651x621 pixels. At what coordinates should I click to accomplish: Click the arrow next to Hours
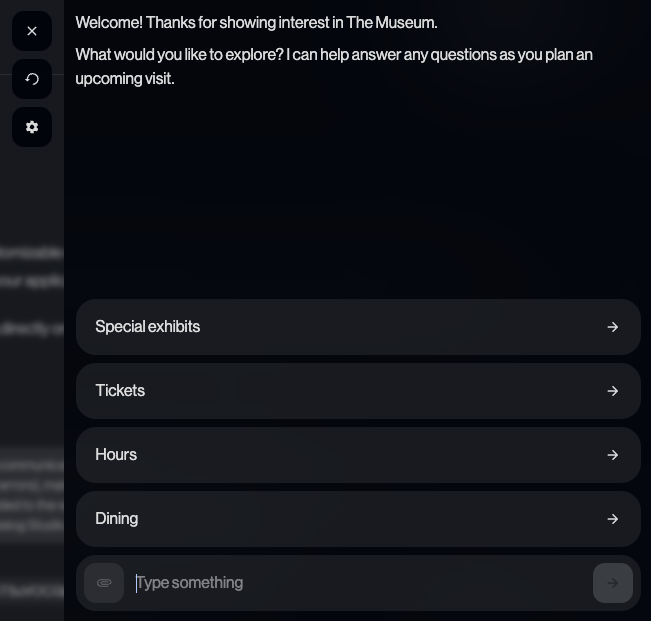[x=612, y=455]
